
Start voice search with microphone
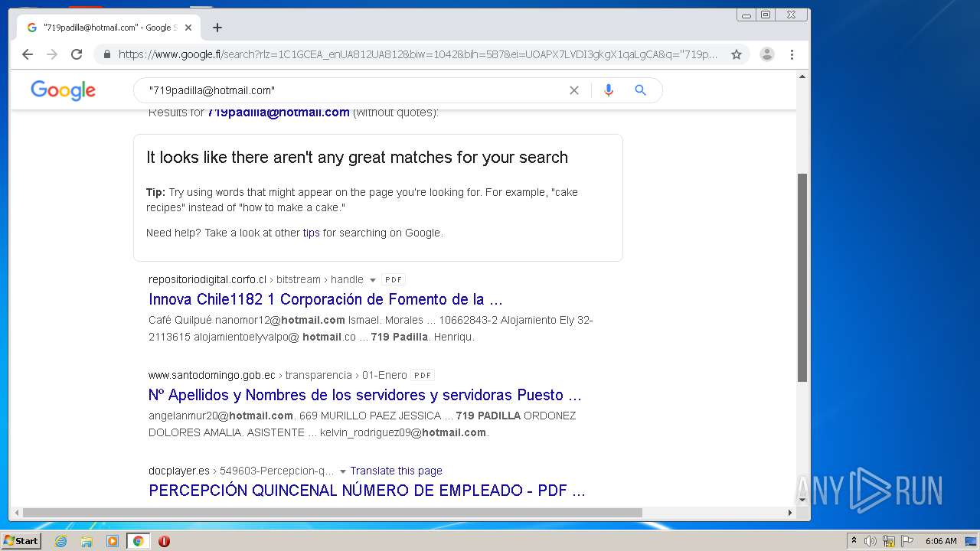pos(609,90)
